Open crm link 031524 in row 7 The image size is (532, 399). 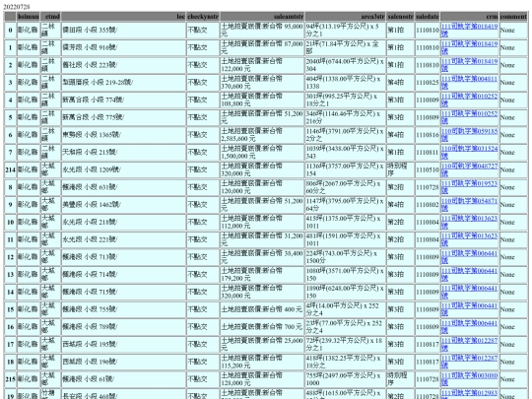(469, 153)
